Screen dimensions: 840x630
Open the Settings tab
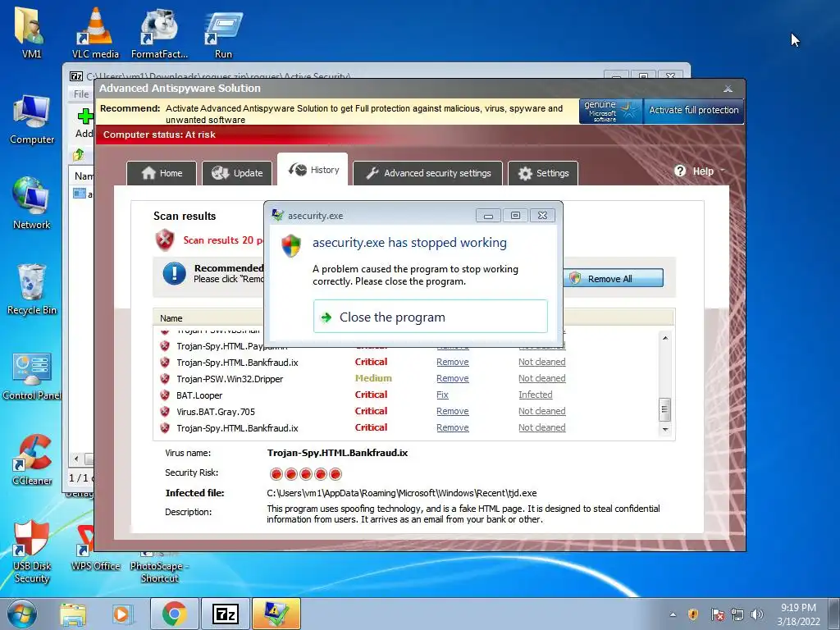click(543, 173)
